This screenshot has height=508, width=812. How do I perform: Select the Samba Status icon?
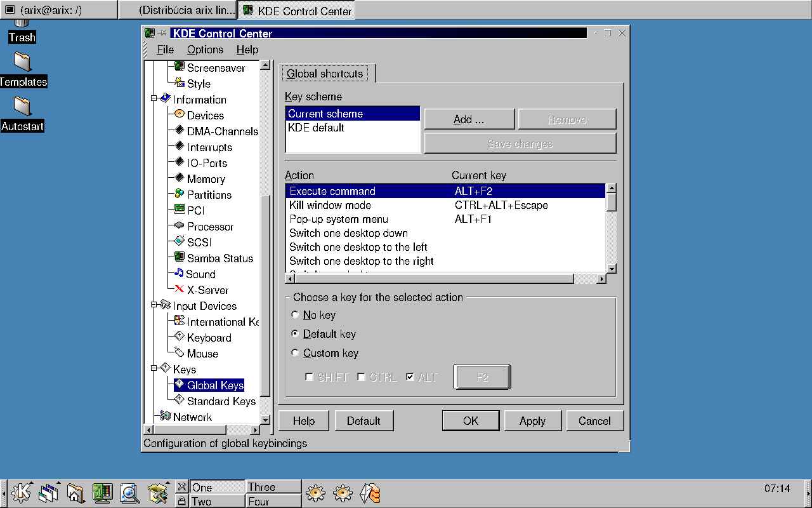(x=180, y=258)
